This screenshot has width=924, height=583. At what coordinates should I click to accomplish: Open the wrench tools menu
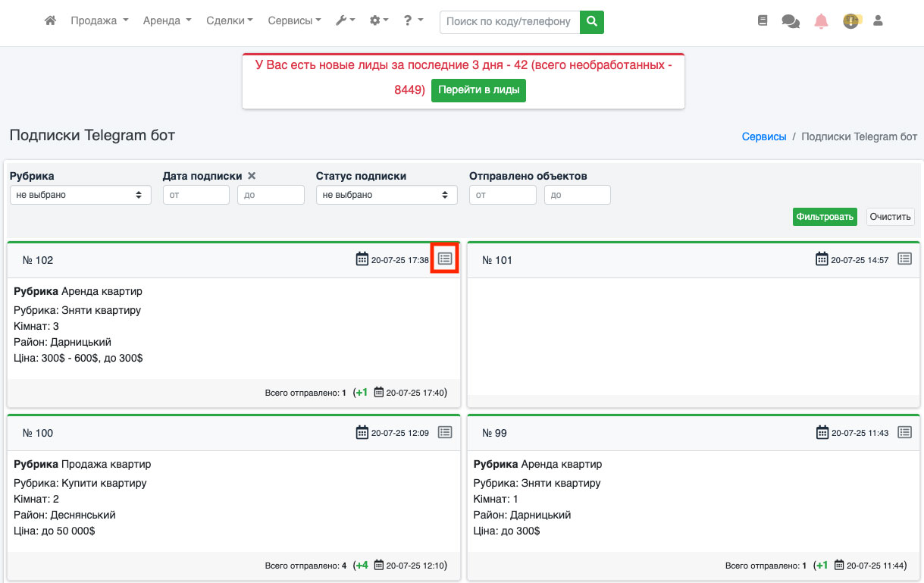click(x=345, y=21)
